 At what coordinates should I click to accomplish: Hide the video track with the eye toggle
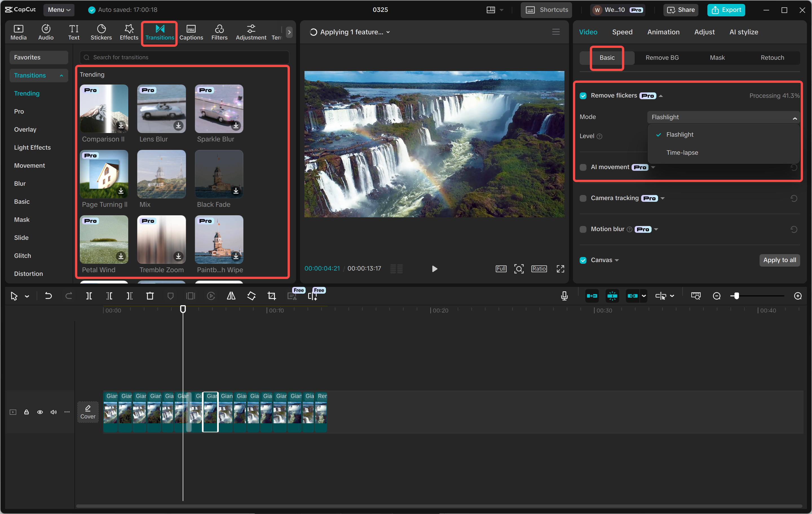tap(40, 412)
